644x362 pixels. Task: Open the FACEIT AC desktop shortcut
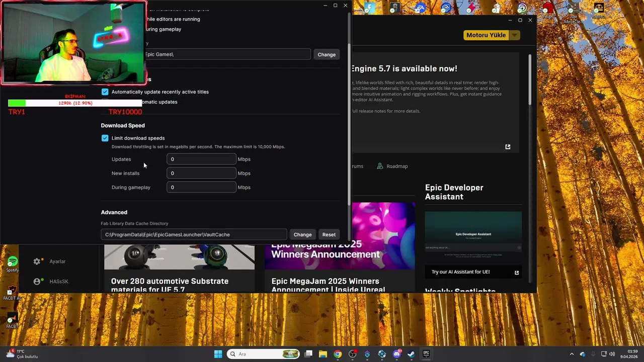coord(13,293)
